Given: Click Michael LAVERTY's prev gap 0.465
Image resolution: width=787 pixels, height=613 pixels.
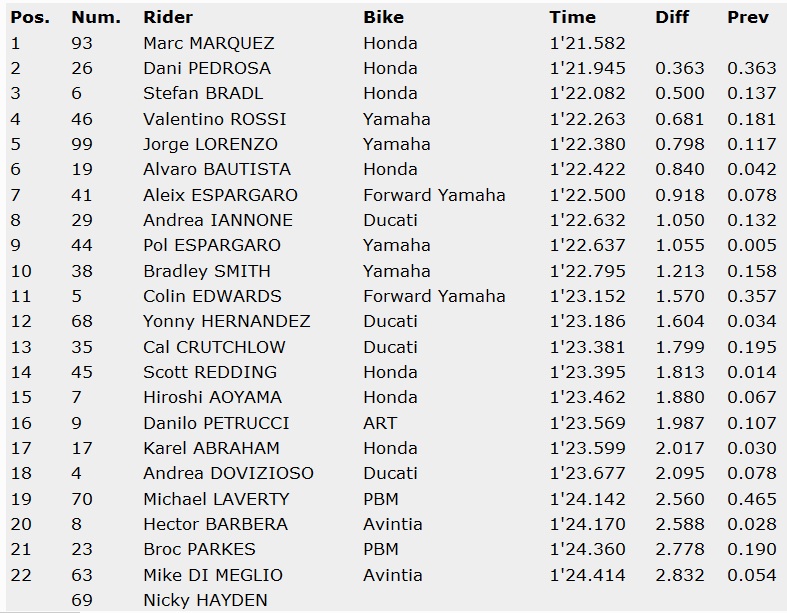Looking at the screenshot, I should 751,499.
